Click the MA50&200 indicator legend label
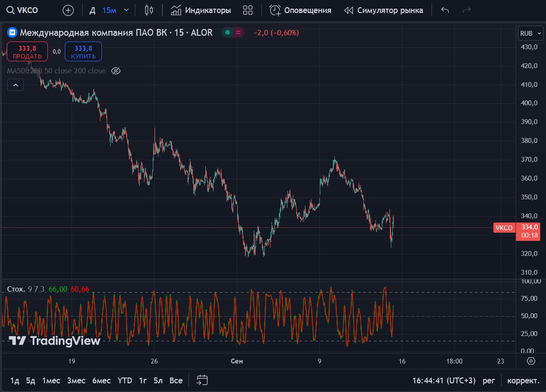Viewport: 546px width, 392px height. (x=56, y=71)
